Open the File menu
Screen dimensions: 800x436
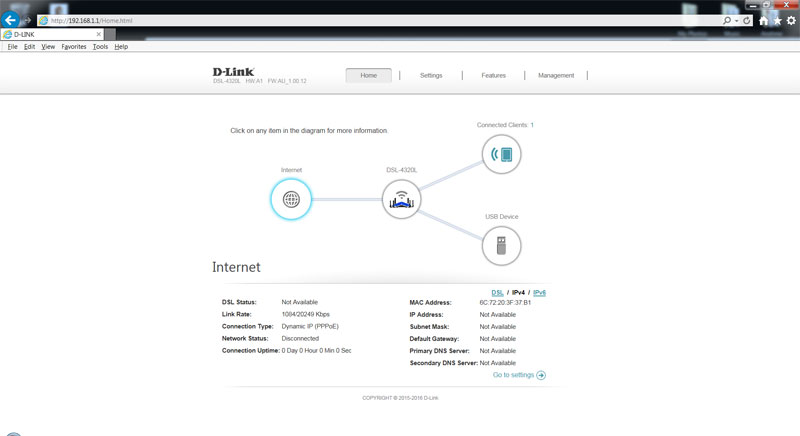(12, 46)
